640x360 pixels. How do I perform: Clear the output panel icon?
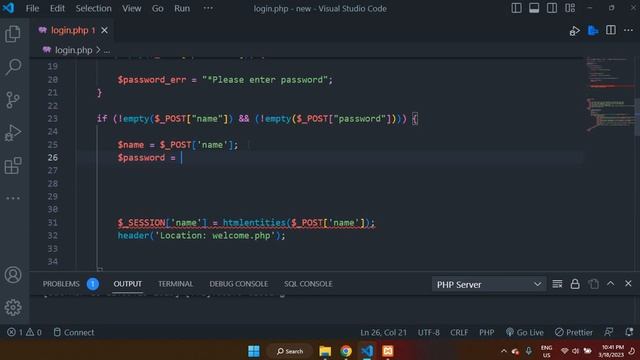557,284
